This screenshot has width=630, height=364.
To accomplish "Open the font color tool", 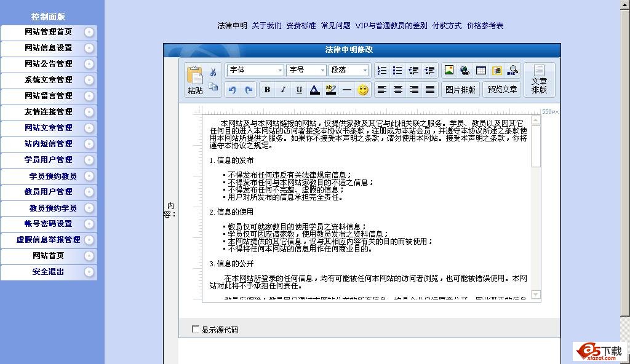I will click(x=315, y=90).
